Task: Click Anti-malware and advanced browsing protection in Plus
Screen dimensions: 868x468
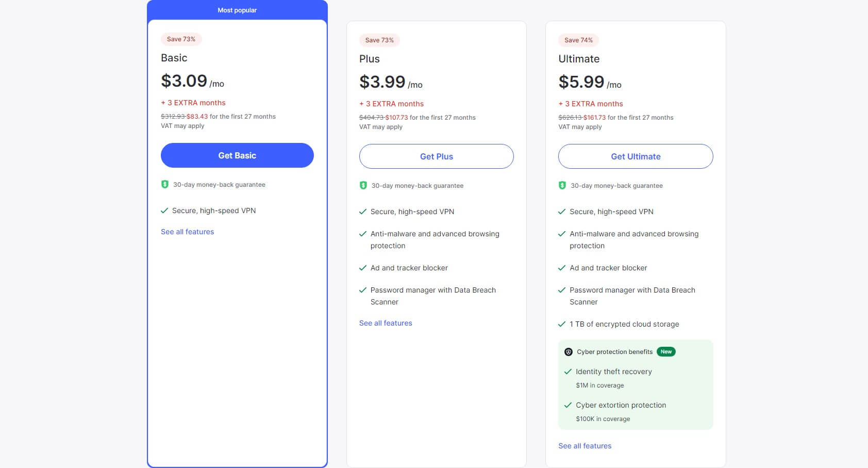Action: [x=435, y=240]
